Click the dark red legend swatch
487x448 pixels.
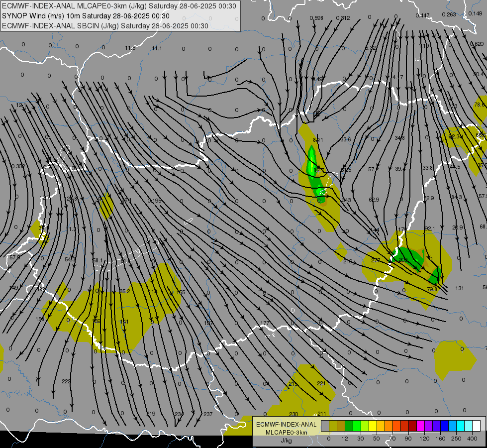[412, 426]
